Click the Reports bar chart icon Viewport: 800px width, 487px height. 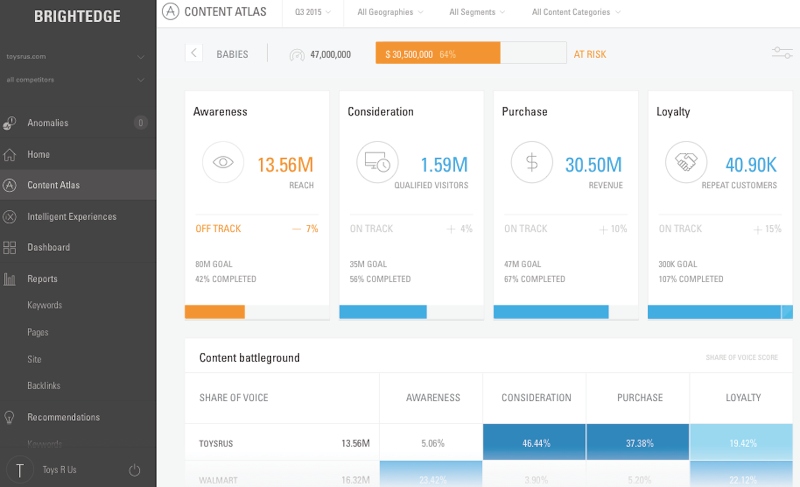(x=10, y=279)
